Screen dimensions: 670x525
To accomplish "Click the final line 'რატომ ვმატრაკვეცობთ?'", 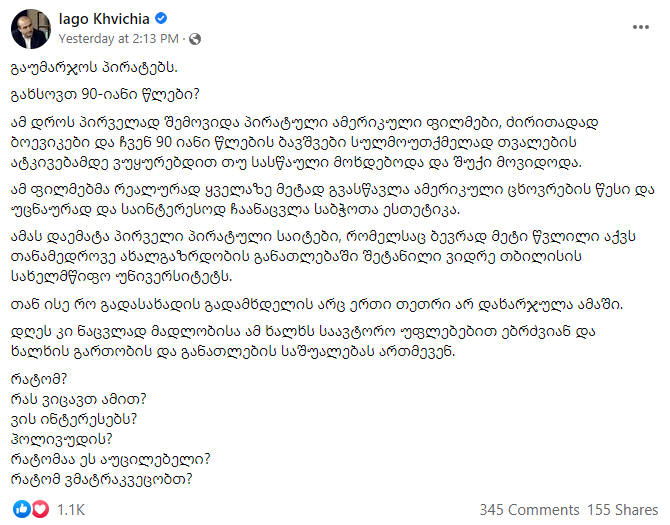I will (102, 479).
